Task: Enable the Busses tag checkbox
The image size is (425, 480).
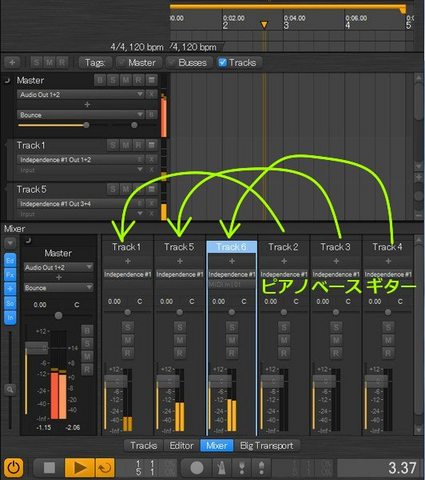Action: 172,62
